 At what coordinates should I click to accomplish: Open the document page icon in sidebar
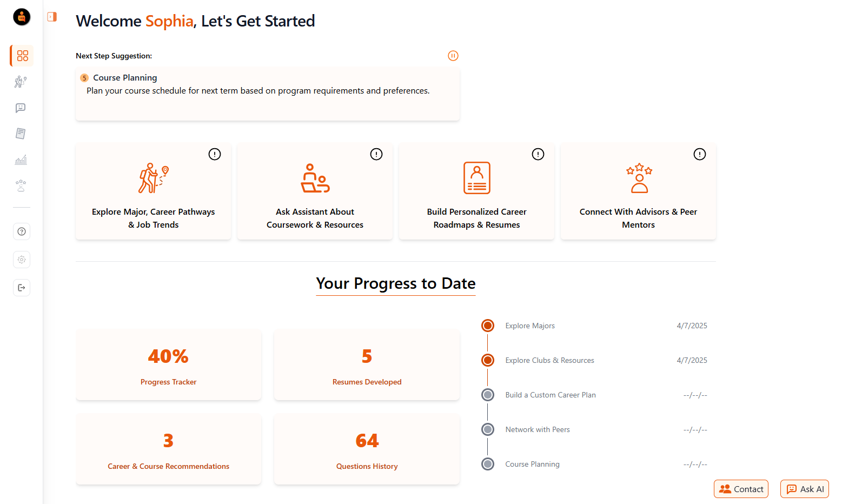[21, 134]
